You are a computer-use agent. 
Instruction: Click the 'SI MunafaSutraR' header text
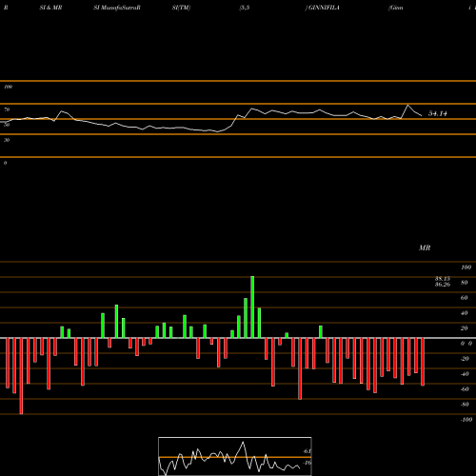tap(117, 8)
